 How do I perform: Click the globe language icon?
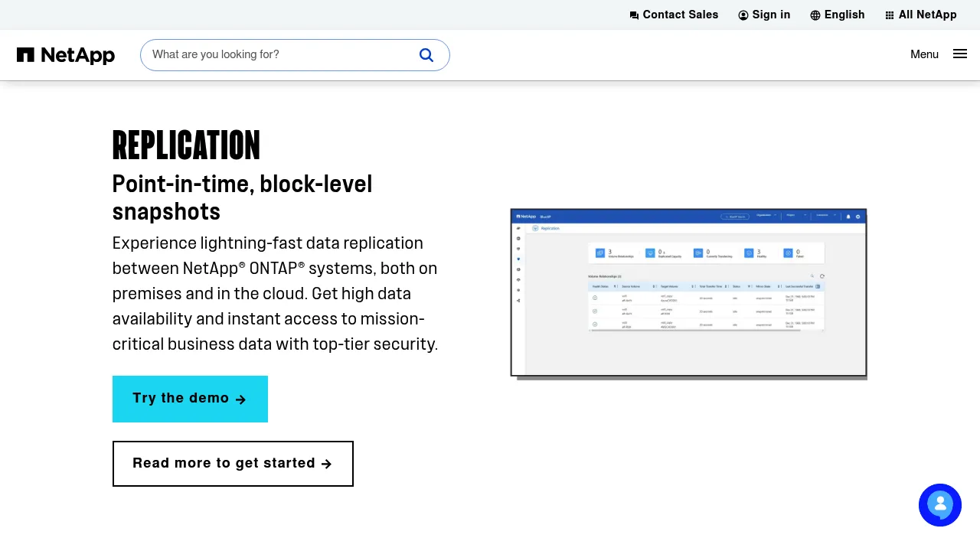coord(815,15)
